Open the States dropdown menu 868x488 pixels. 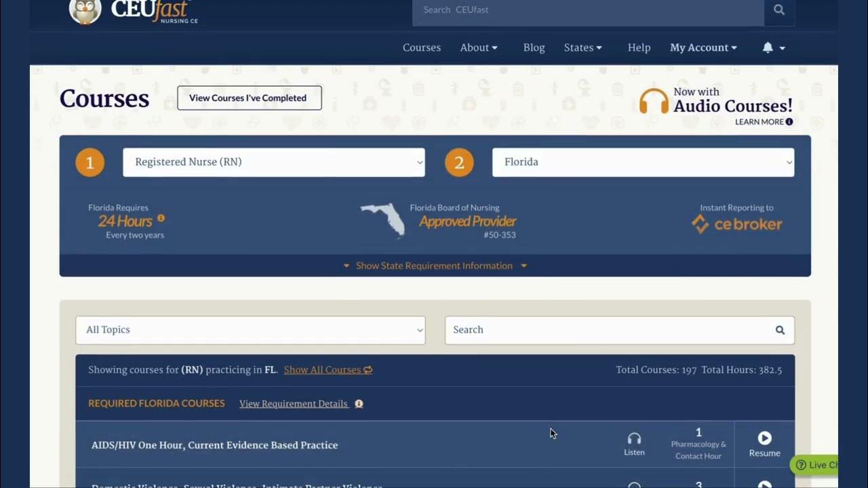583,47
